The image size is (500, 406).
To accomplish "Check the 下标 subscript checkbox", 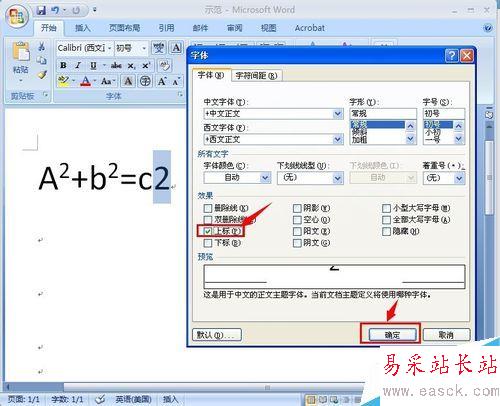I will tap(208, 243).
